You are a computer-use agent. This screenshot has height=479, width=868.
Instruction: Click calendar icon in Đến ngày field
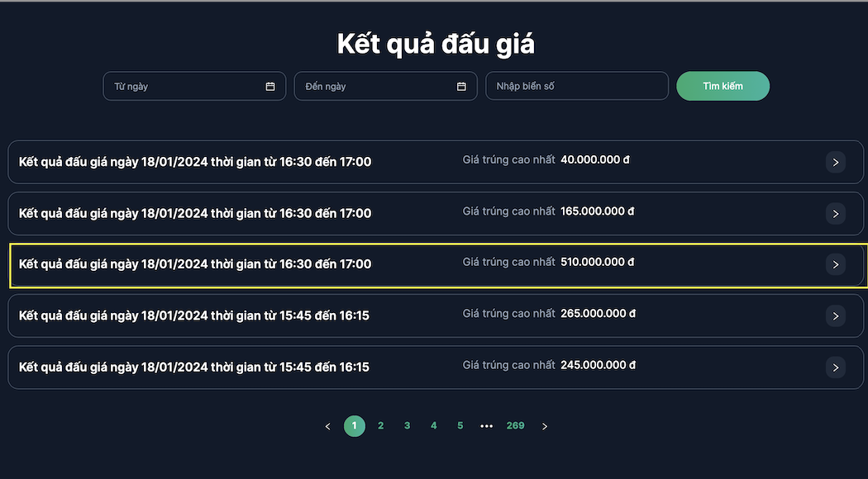coord(461,87)
